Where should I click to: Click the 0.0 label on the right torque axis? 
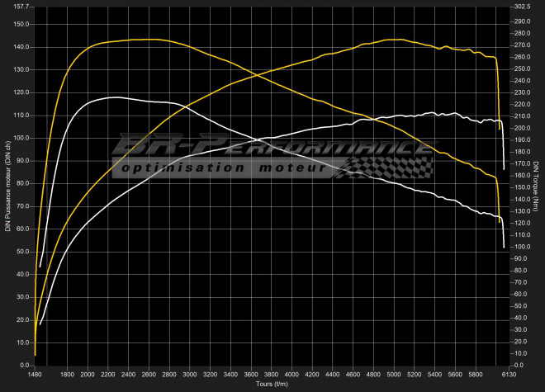[x=516, y=365]
